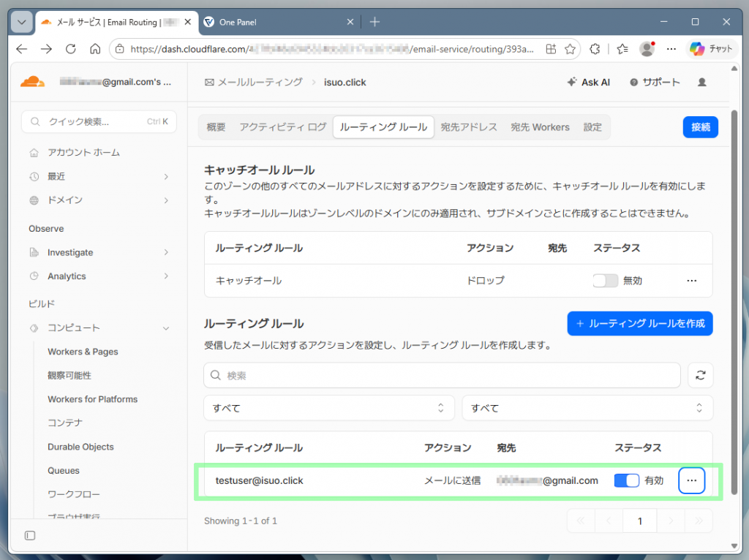749x560 pixels.
Task: Open Workers for Platforms in sidebar
Action: pos(93,399)
